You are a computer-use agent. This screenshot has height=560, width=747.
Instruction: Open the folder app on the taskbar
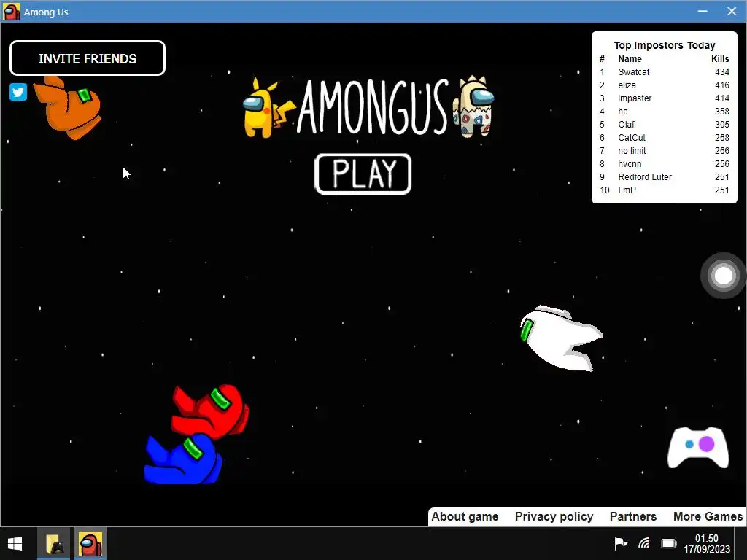click(x=55, y=544)
